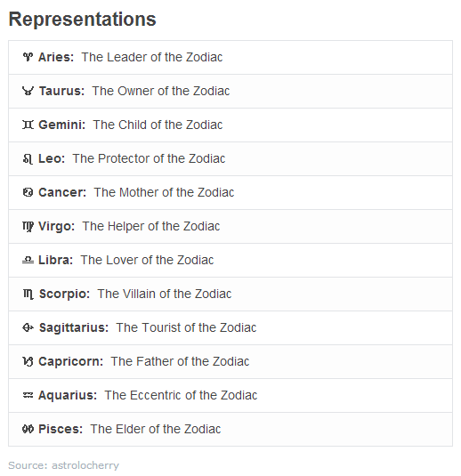Screen dimensions: 461x476
Task: Click the Cancer crab symbol icon
Action: (x=28, y=192)
